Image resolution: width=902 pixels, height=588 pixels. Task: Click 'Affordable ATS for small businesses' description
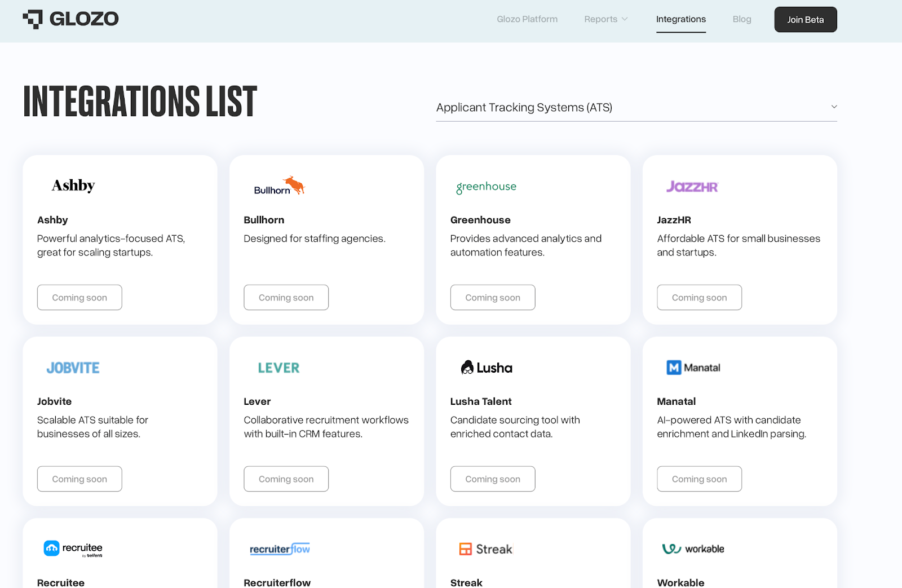pos(739,245)
